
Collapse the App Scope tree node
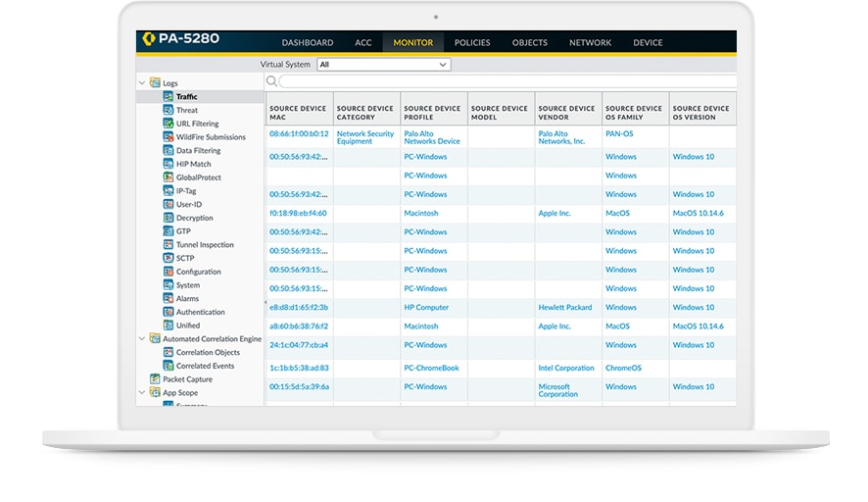(142, 392)
